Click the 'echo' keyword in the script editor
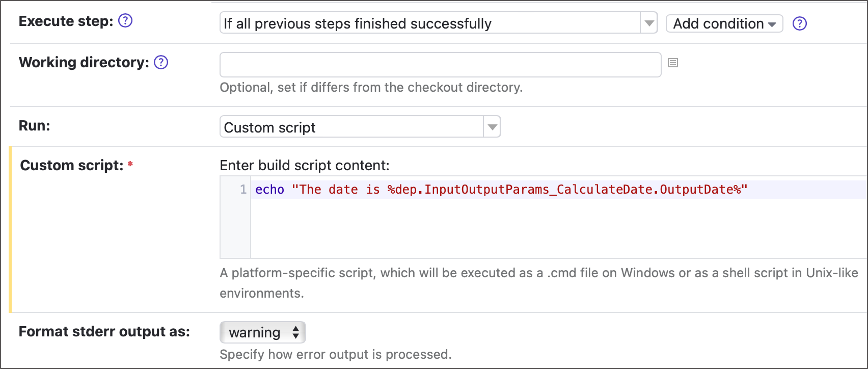The width and height of the screenshot is (868, 369). [x=269, y=190]
